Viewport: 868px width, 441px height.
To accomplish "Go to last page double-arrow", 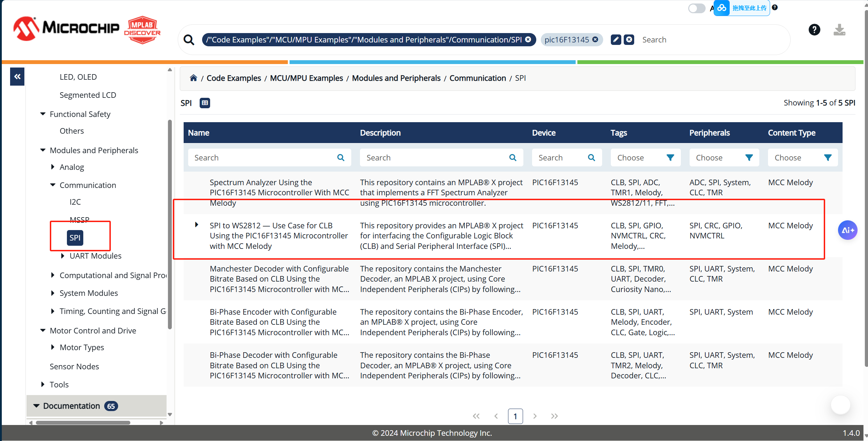I will 555,416.
